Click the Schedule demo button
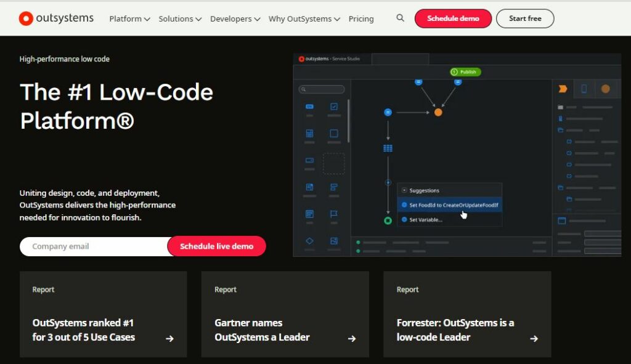The image size is (631, 364). 453,18
